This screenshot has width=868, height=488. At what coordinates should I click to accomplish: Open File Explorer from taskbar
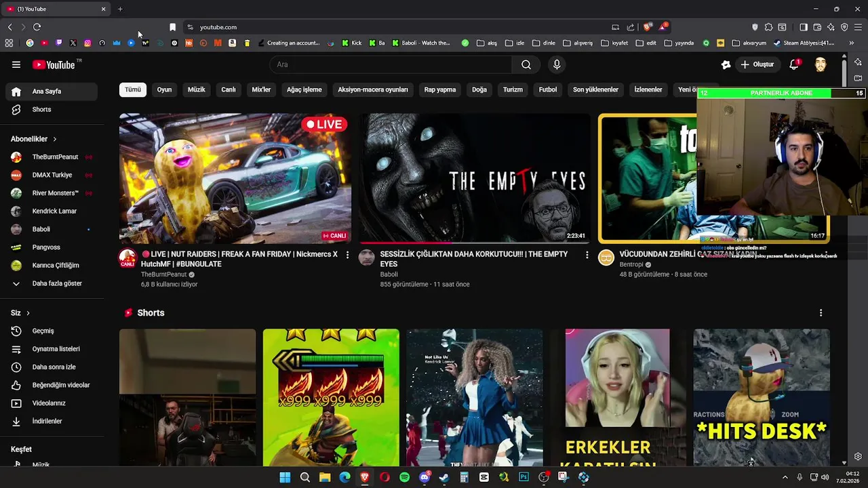[x=325, y=477]
